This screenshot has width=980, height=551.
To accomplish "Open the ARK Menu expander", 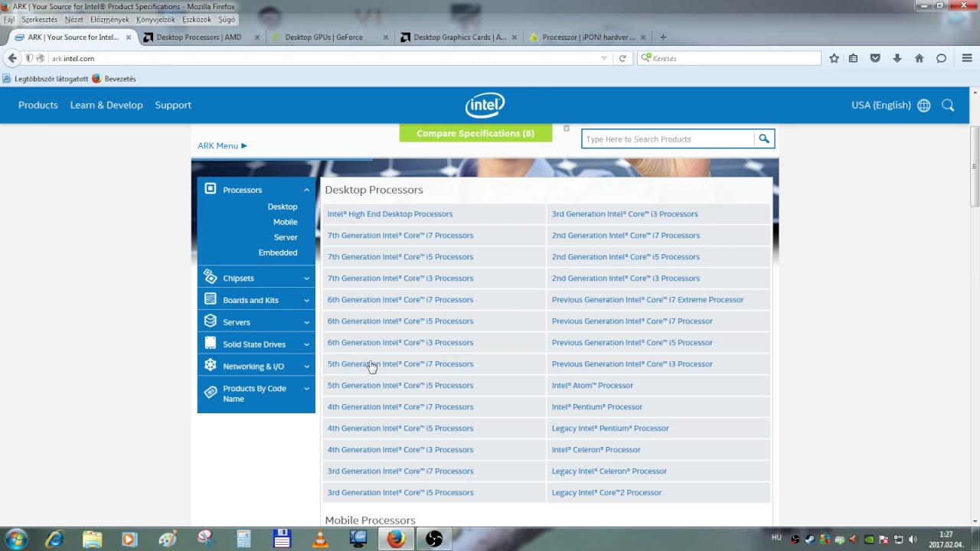I will [x=223, y=145].
